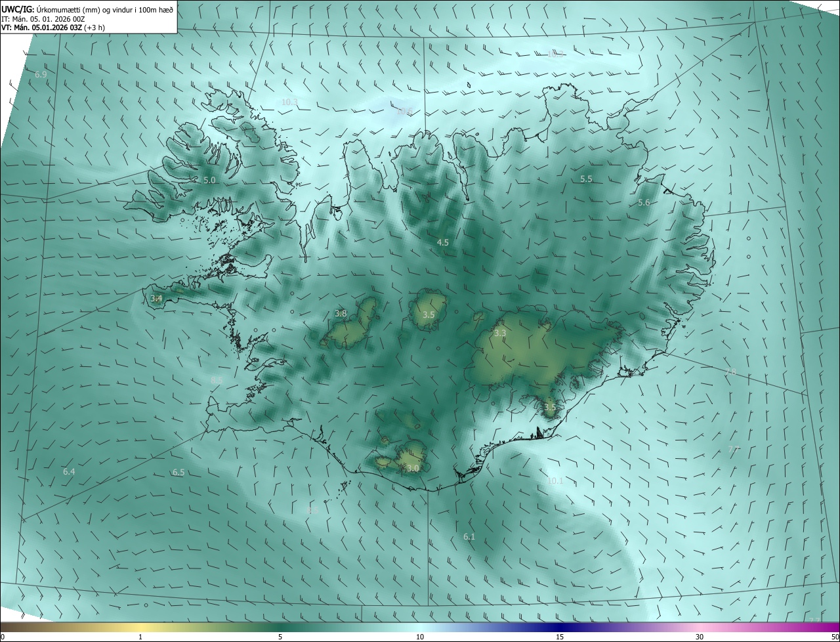Click the 3.0 value label
840x642 pixels.
tap(413, 469)
